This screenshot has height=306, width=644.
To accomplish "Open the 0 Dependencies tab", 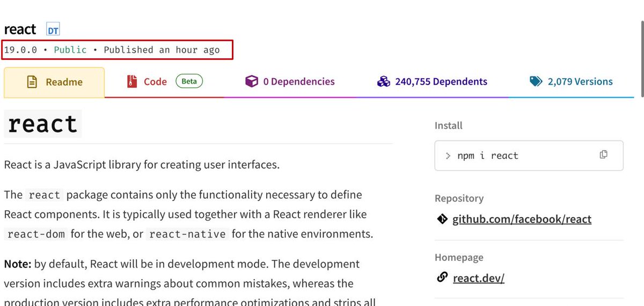I will click(x=290, y=82).
